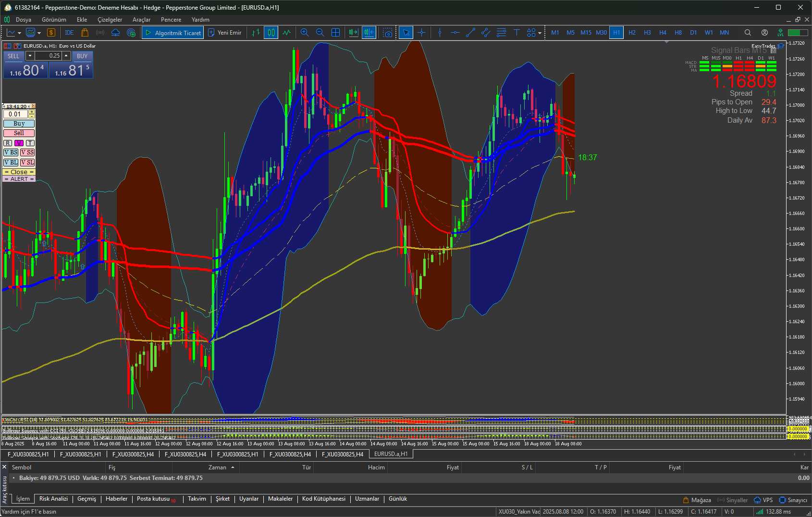Image resolution: width=812 pixels, height=517 pixels.
Task: Open the IDE (MetaEditor) toolbar icon
Action: (69, 33)
